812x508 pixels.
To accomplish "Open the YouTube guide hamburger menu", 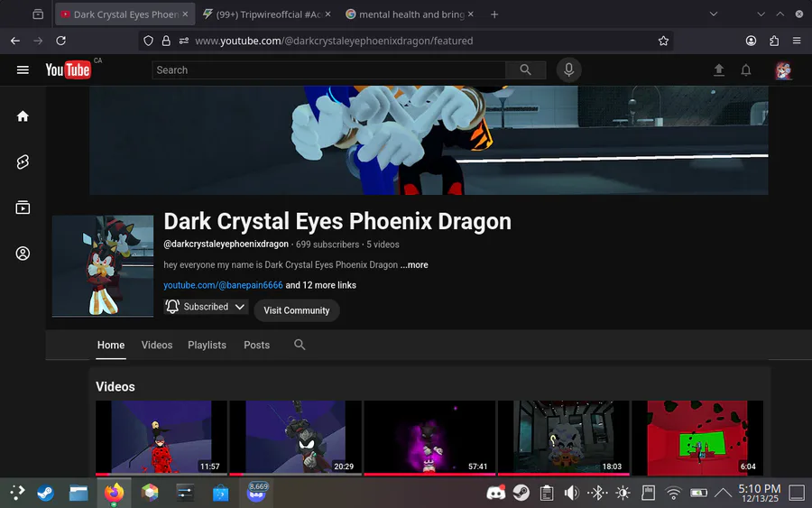I will tap(23, 69).
